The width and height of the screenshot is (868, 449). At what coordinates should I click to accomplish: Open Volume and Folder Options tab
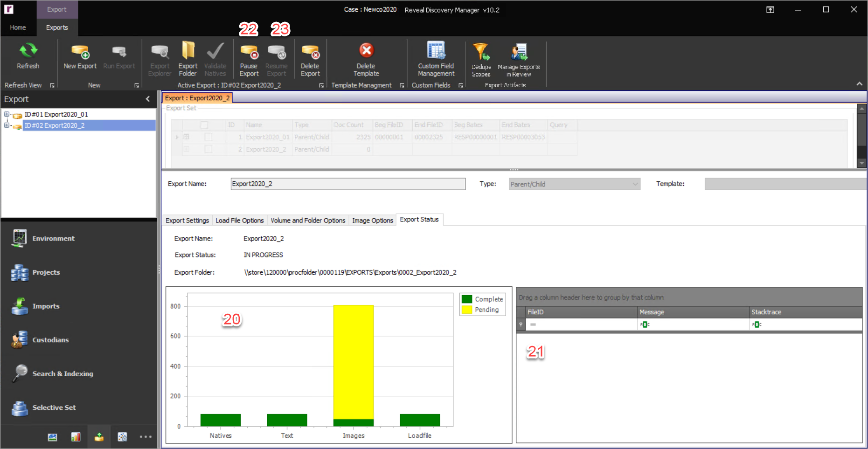coord(308,221)
